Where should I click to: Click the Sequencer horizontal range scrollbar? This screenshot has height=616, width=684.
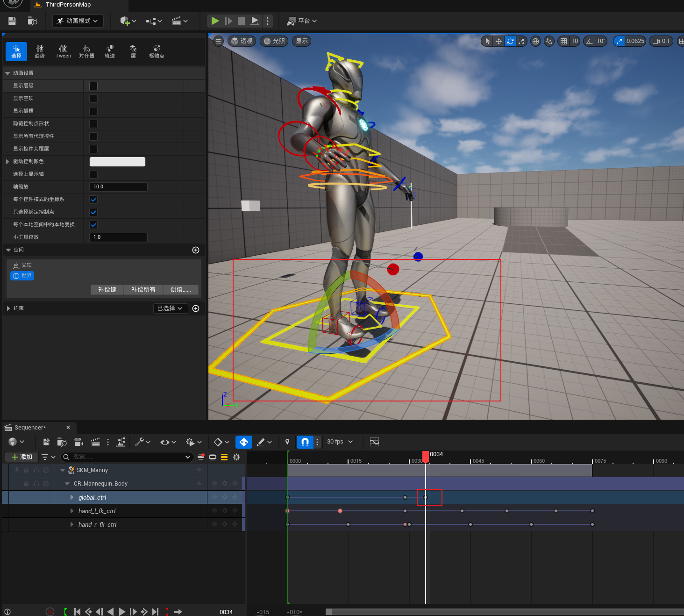tap(505, 612)
